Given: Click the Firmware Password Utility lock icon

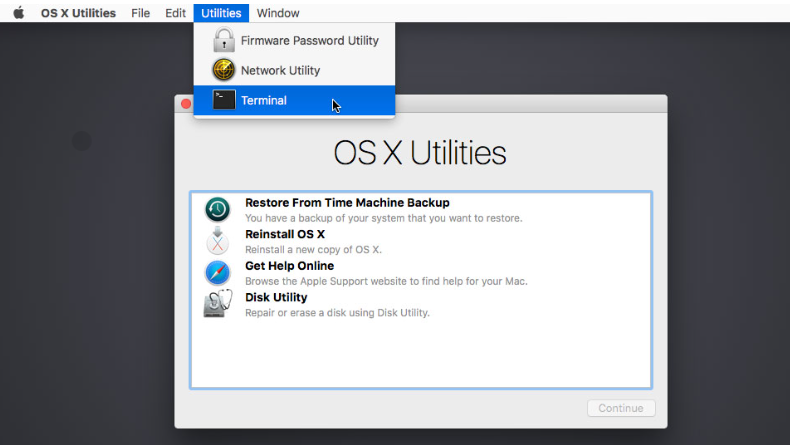Looking at the screenshot, I should 224,41.
